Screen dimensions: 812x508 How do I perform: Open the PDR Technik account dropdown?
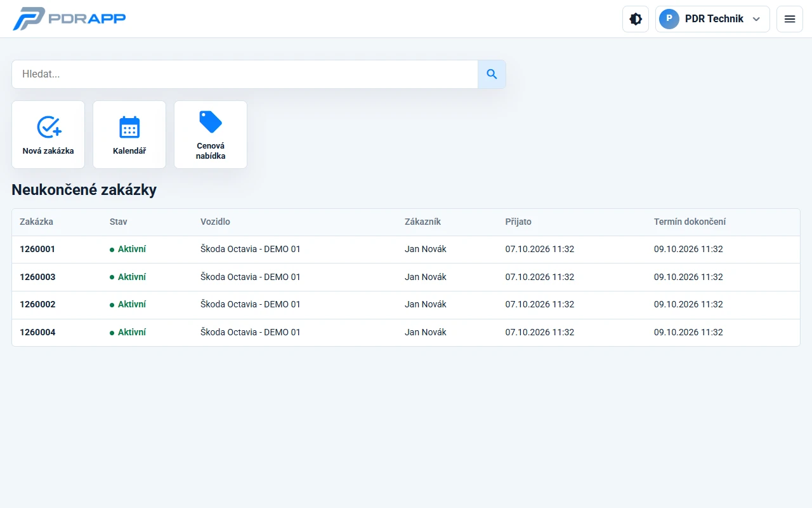pyautogui.click(x=712, y=19)
